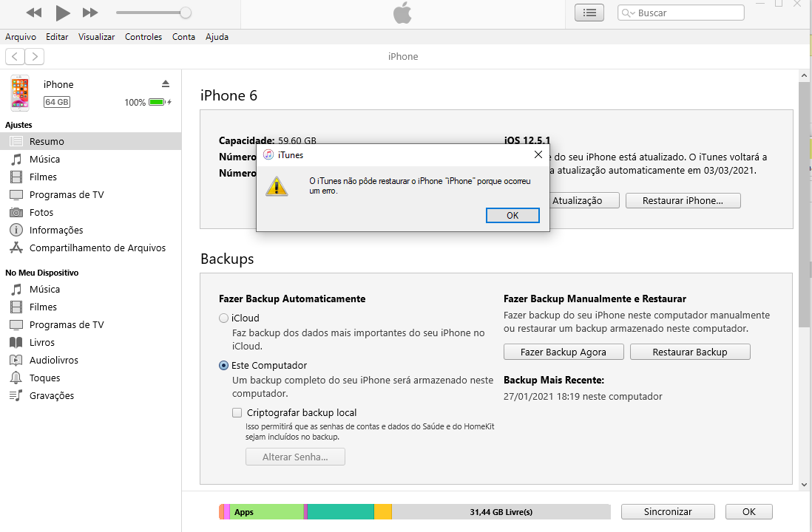Open Informações in the sidebar
Viewport: 812px width, 532px height.
click(91, 230)
